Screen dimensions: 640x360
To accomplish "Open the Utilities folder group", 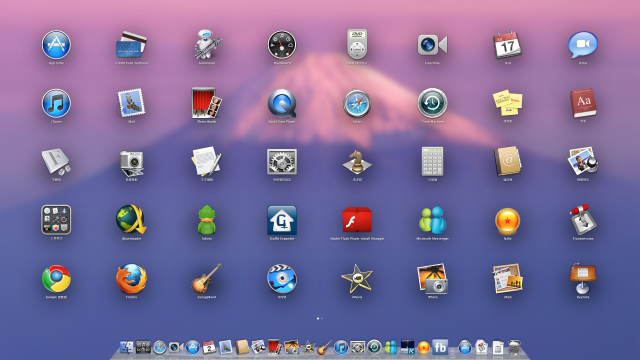I will (56, 220).
